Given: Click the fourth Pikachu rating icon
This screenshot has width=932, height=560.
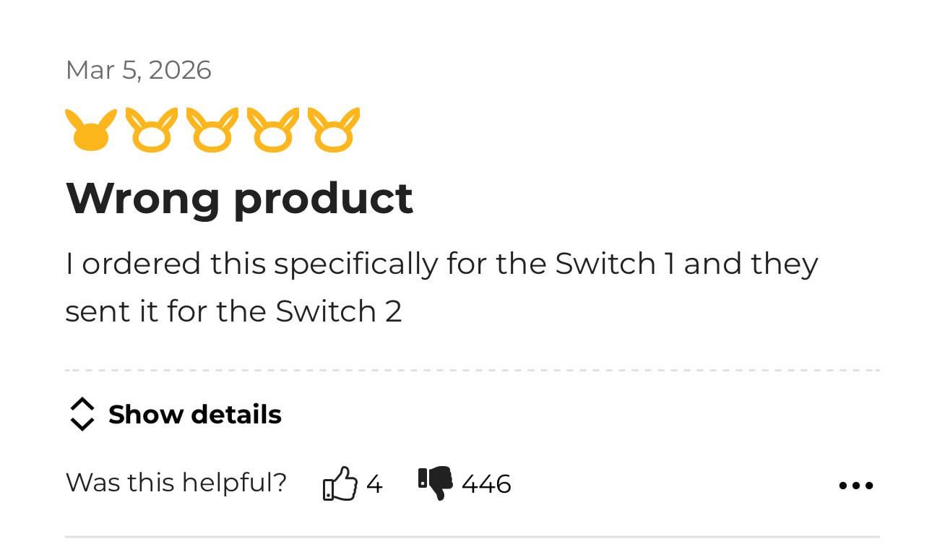Looking at the screenshot, I should click(x=272, y=131).
